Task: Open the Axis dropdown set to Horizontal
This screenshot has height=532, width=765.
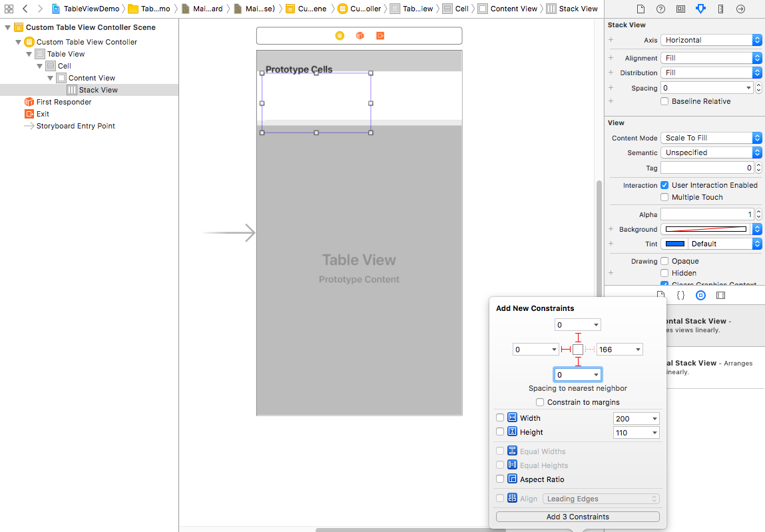Action: click(711, 40)
